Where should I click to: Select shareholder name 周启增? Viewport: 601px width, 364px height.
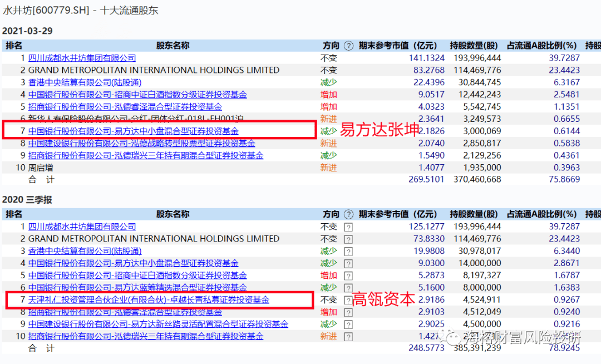pos(41,168)
